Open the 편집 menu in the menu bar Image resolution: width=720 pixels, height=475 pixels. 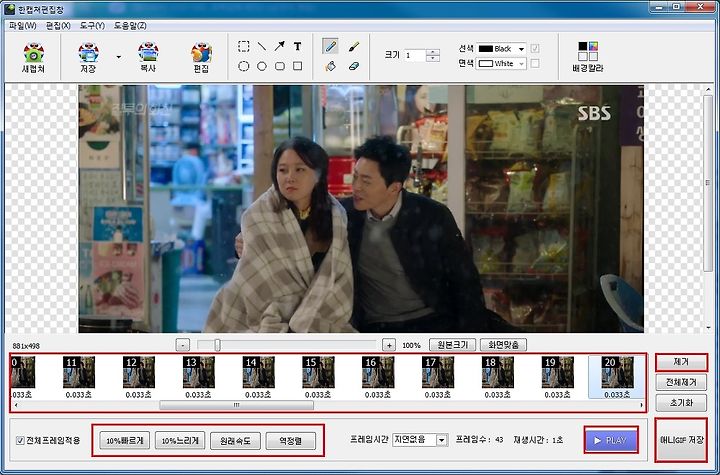pos(58,26)
